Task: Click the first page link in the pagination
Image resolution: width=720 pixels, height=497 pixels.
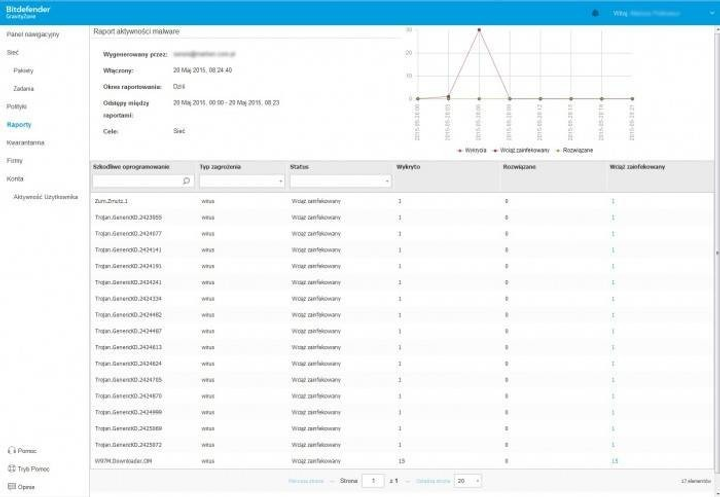Action: coord(306,481)
